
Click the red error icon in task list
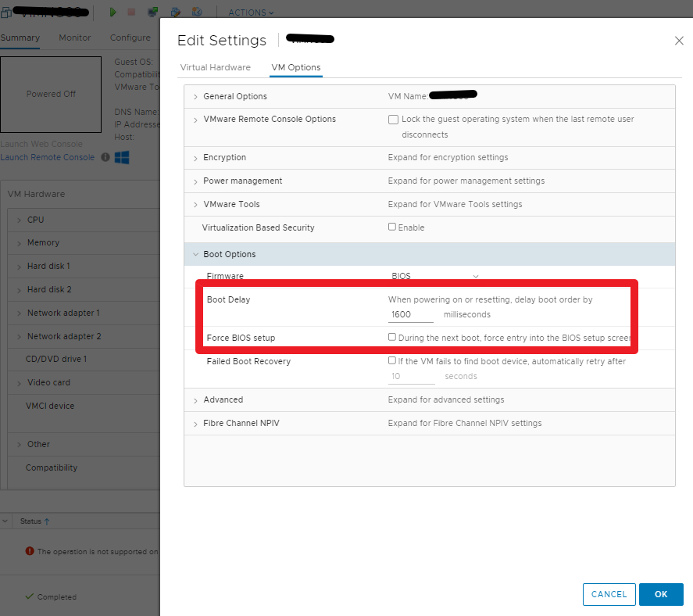[x=30, y=551]
